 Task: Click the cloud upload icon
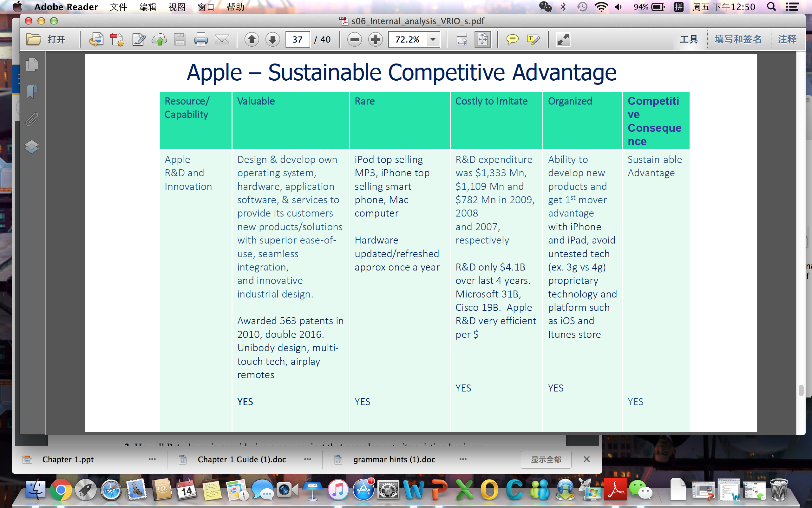click(x=159, y=40)
